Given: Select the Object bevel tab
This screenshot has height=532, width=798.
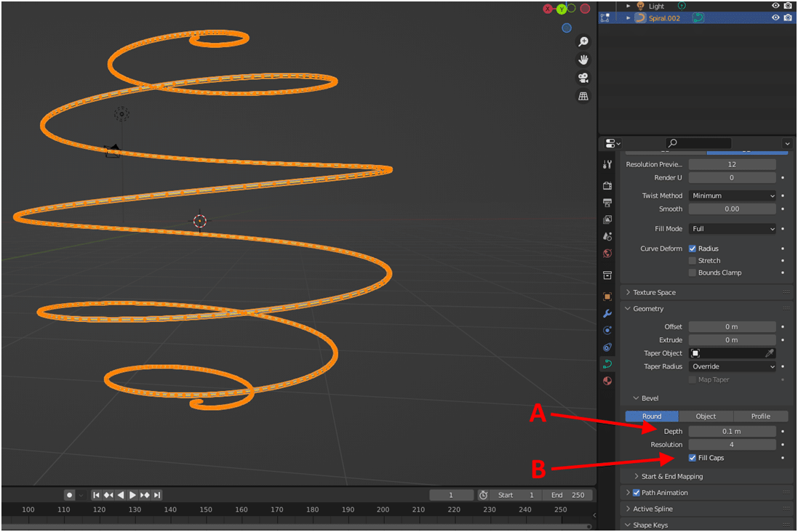Looking at the screenshot, I should [706, 416].
